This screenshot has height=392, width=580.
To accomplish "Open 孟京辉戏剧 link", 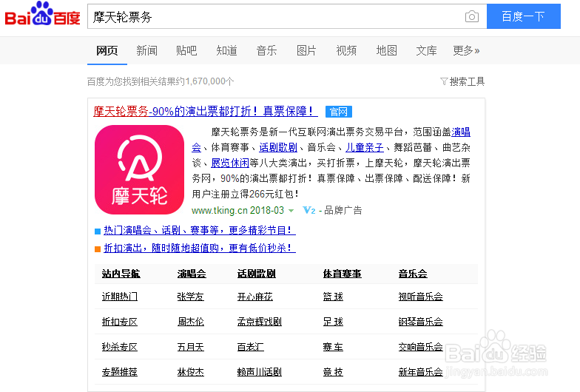I will (259, 322).
